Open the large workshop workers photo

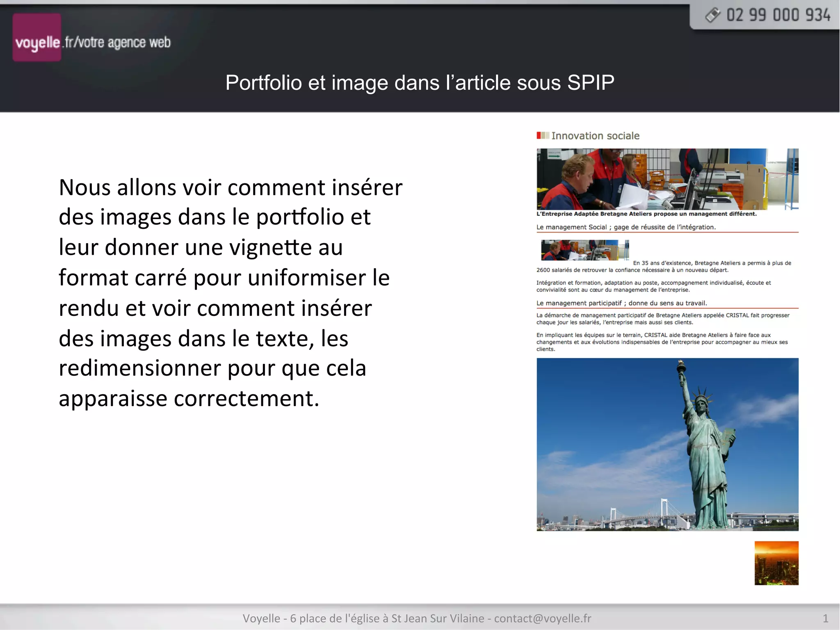click(667, 179)
